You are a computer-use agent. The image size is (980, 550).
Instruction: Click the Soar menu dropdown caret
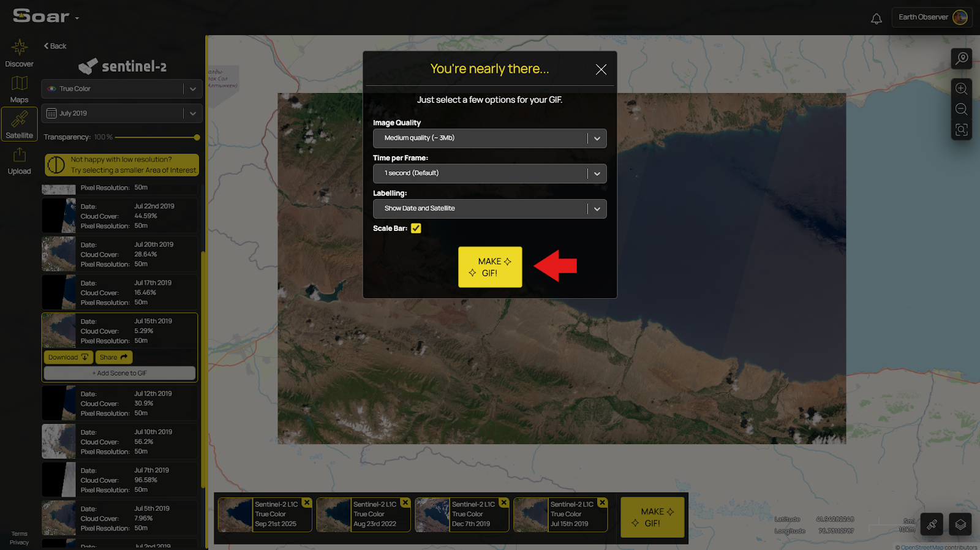[x=77, y=18]
